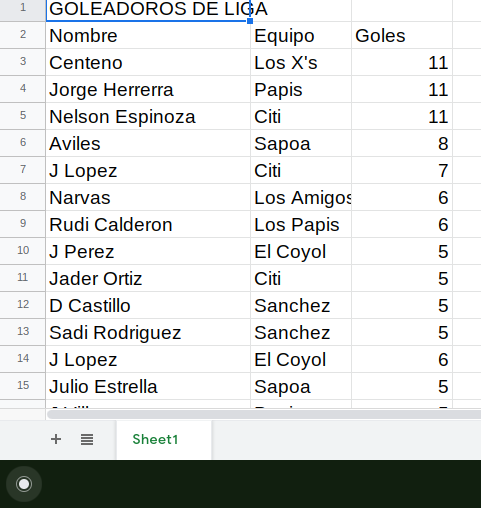Open the all sheets list icon
Viewport: 481px width, 508px height.
[87, 440]
